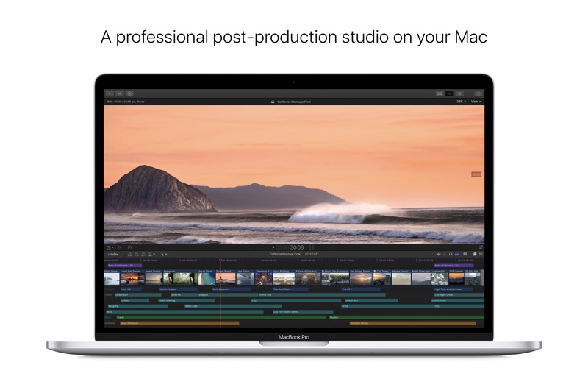
Task: Select the GGB Sunset clip
Action: (456, 277)
